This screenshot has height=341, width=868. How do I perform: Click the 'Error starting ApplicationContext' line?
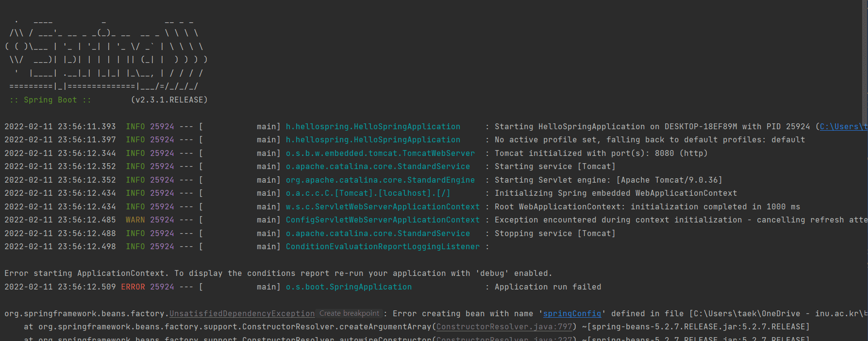[278, 273]
